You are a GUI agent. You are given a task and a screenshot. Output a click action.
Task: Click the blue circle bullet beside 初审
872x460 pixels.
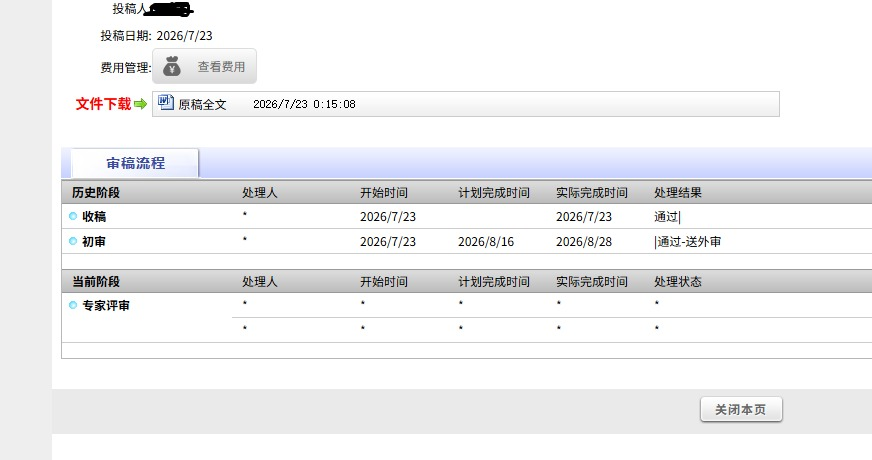coord(73,241)
